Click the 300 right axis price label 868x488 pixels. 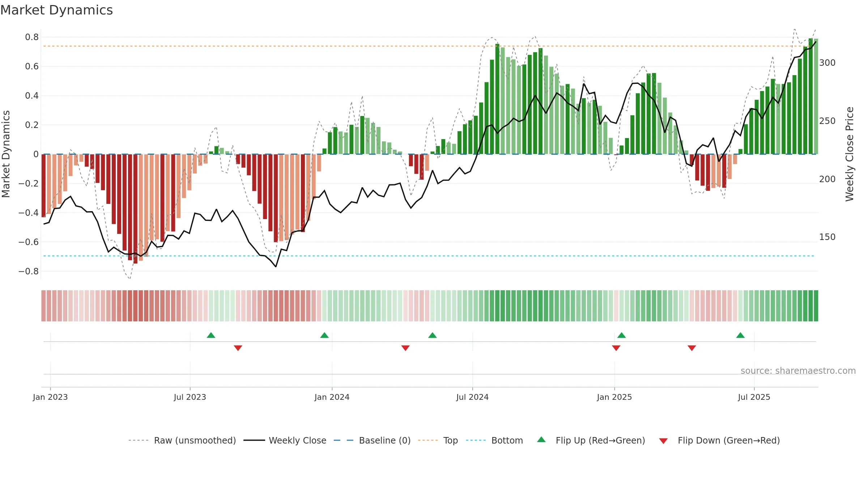pyautogui.click(x=827, y=63)
